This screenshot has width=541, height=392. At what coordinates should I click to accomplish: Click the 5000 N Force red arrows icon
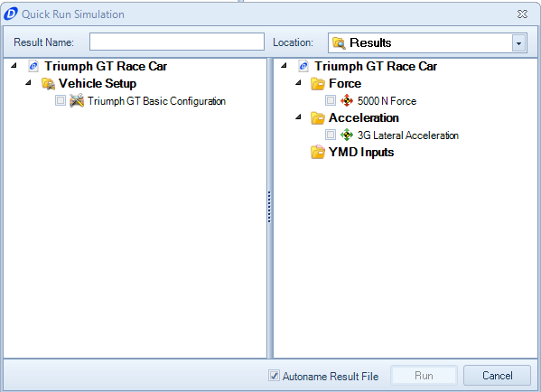[347, 101]
